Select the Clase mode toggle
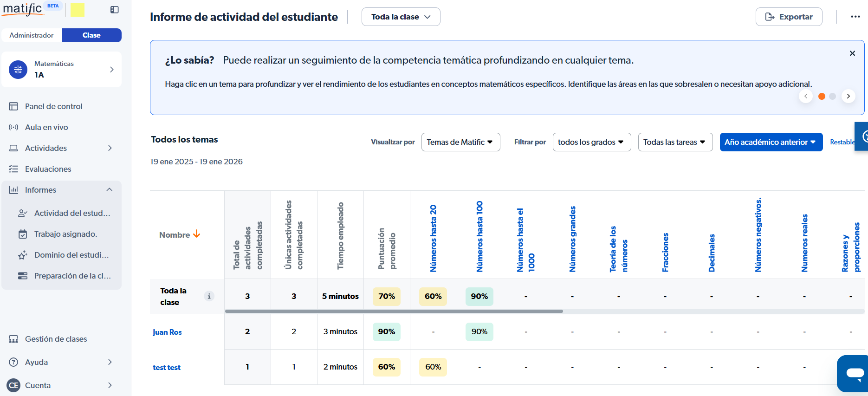The height and width of the screenshot is (396, 868). (91, 35)
